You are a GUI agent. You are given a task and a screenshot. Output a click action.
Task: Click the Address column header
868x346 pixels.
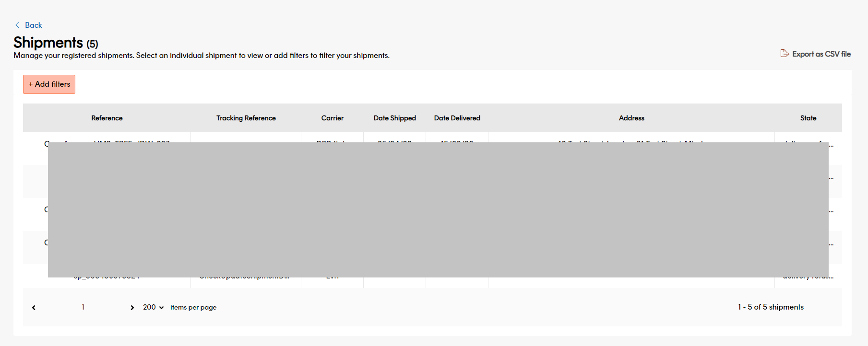coord(631,118)
